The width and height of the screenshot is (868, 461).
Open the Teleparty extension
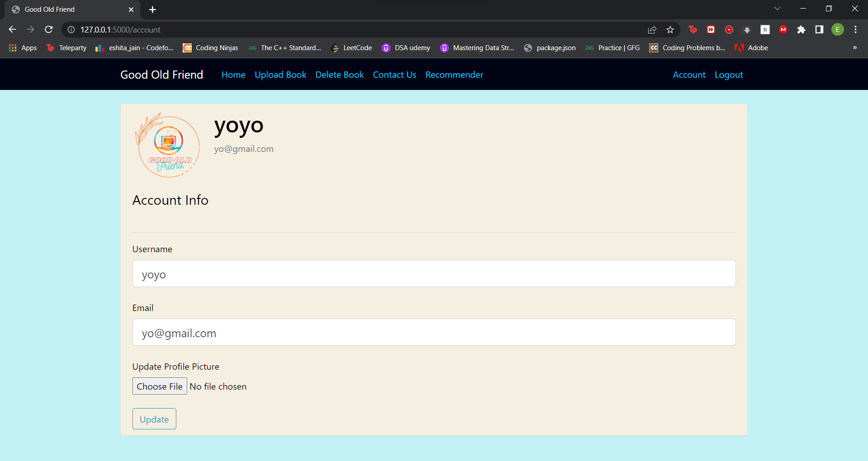tap(693, 30)
